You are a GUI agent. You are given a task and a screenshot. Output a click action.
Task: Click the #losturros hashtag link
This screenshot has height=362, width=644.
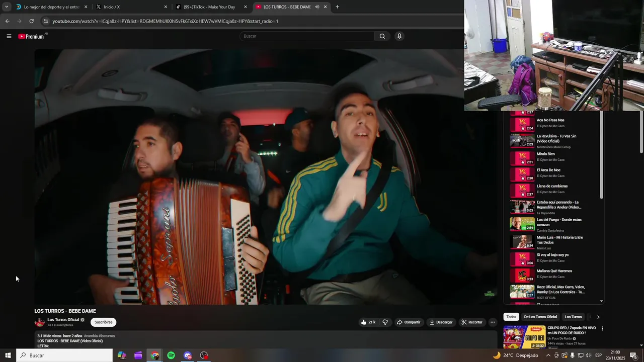coord(107,336)
